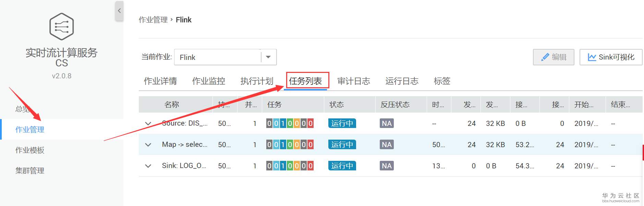Click the 13... time value in Sink row

point(439,166)
